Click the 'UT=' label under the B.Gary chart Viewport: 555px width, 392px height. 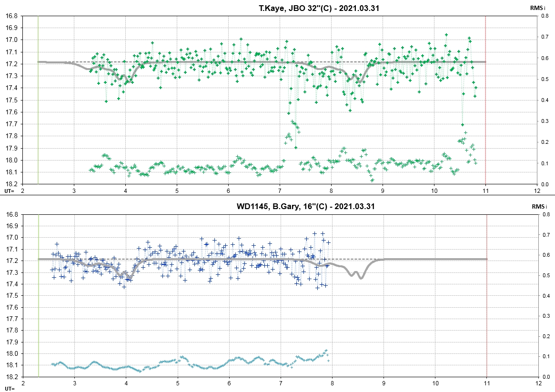(10, 389)
